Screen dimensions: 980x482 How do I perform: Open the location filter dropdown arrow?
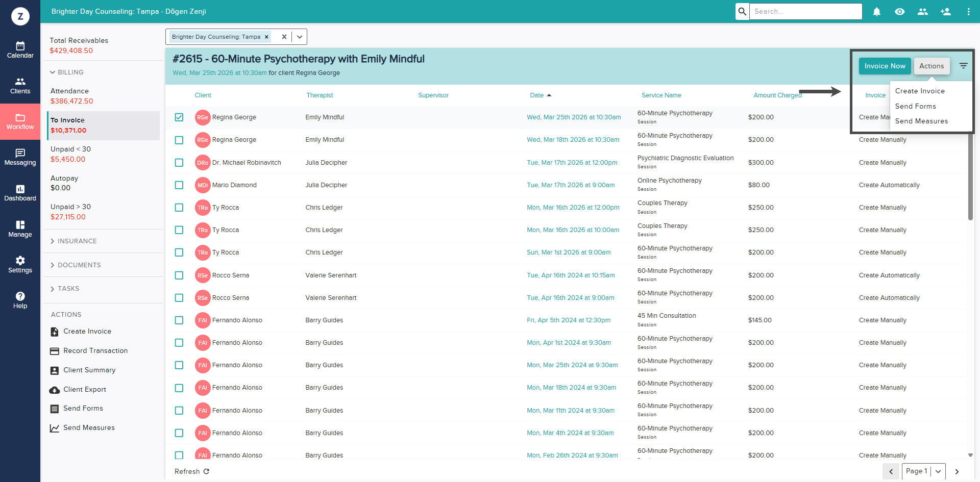pyautogui.click(x=300, y=37)
